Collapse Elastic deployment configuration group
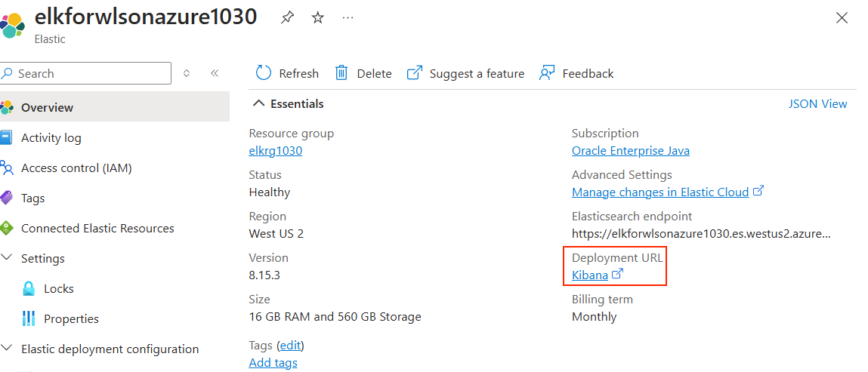This screenshot has height=372, width=868. tap(7, 349)
